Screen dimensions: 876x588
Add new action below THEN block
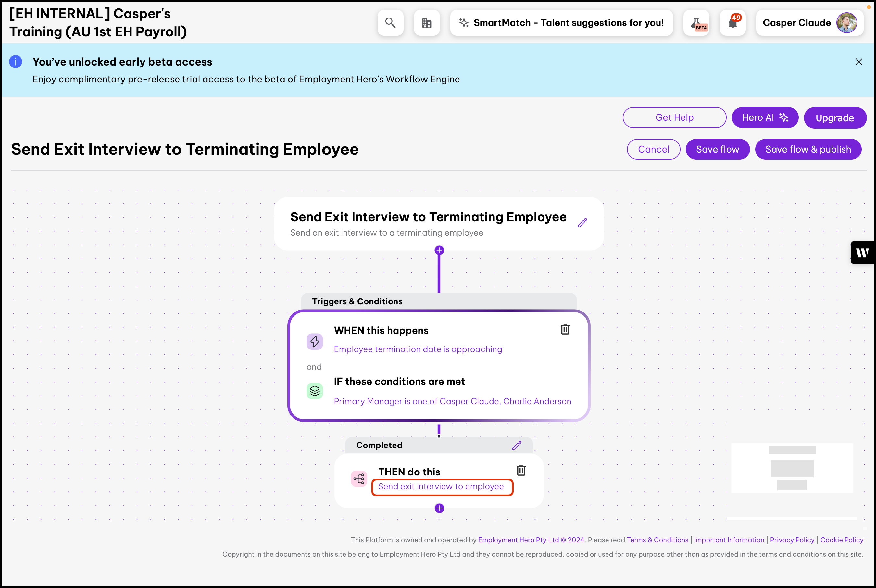coord(439,508)
